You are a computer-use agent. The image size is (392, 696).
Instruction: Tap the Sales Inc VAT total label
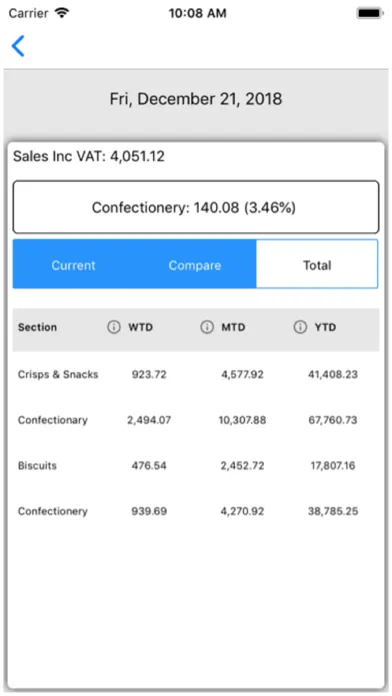point(89,156)
